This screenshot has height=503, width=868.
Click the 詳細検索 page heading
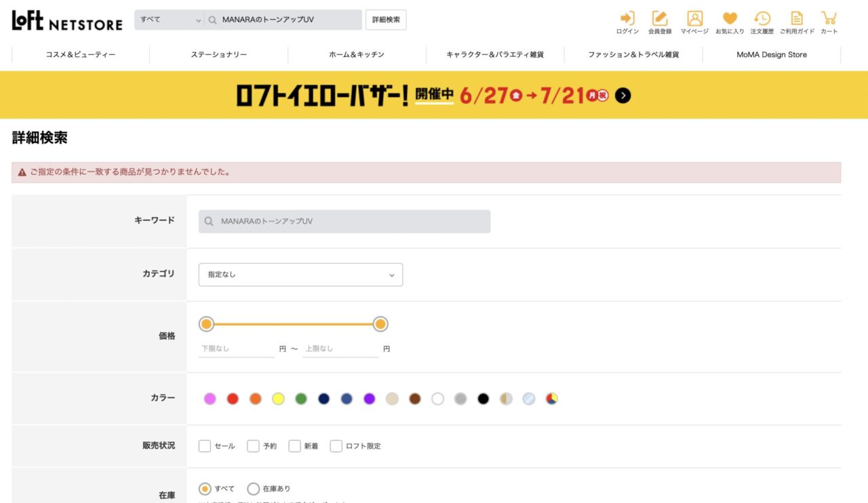point(40,138)
